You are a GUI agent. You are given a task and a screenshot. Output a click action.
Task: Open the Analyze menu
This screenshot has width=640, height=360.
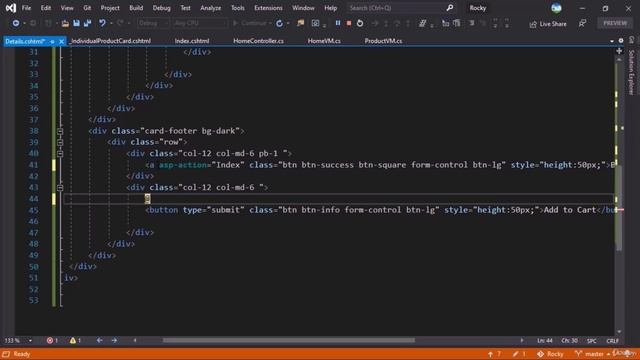[210, 8]
